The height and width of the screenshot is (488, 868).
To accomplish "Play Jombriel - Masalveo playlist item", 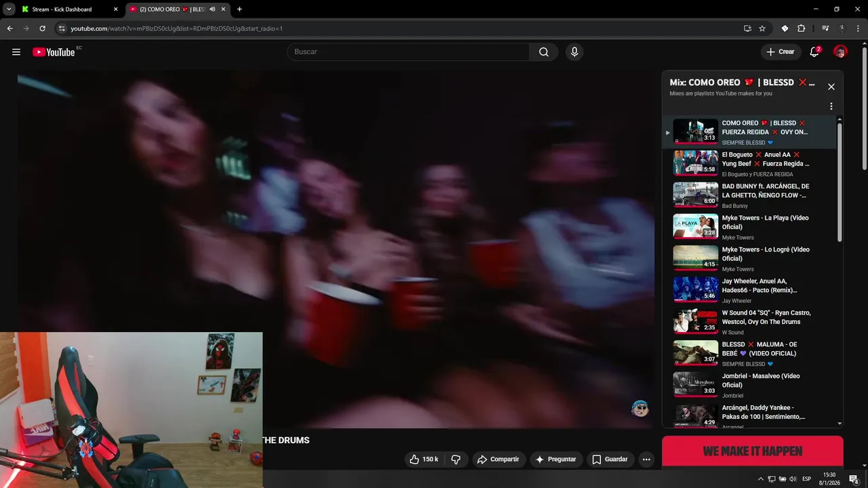I will pyautogui.click(x=750, y=386).
